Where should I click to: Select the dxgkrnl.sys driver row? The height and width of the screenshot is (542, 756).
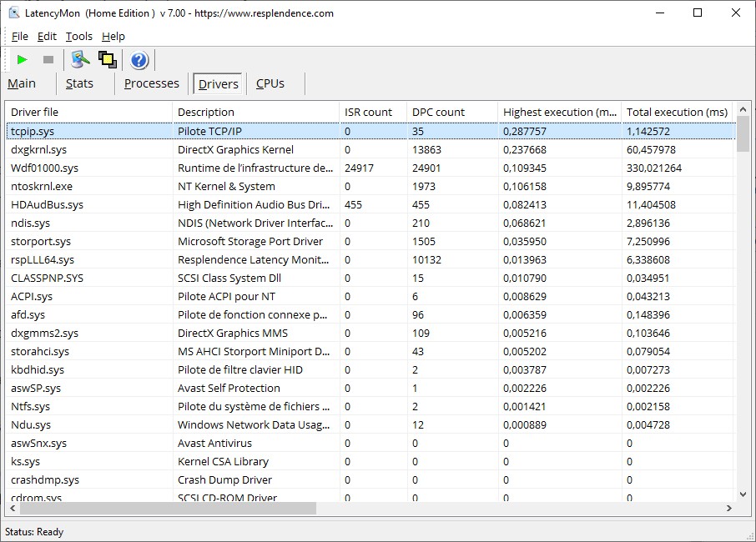(39, 150)
